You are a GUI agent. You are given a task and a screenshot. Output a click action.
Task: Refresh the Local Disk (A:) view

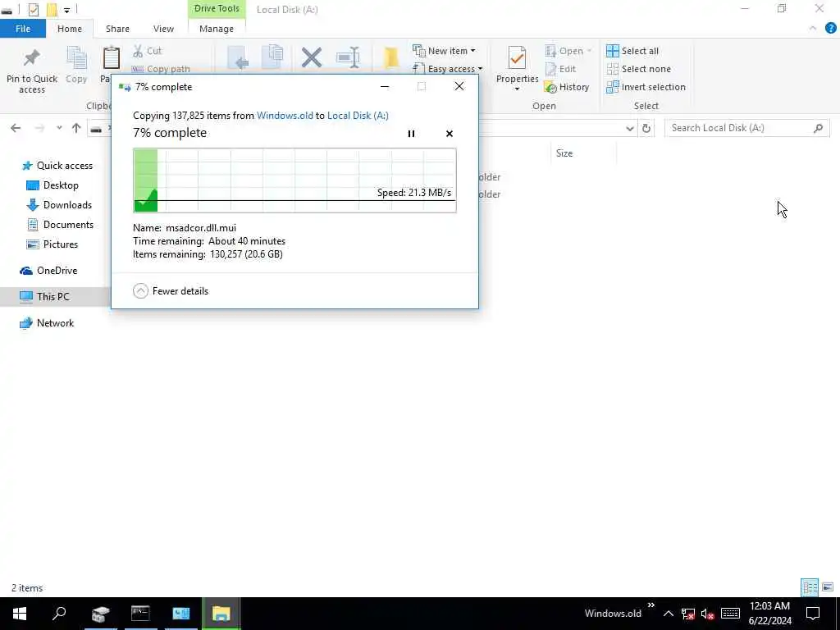click(646, 129)
